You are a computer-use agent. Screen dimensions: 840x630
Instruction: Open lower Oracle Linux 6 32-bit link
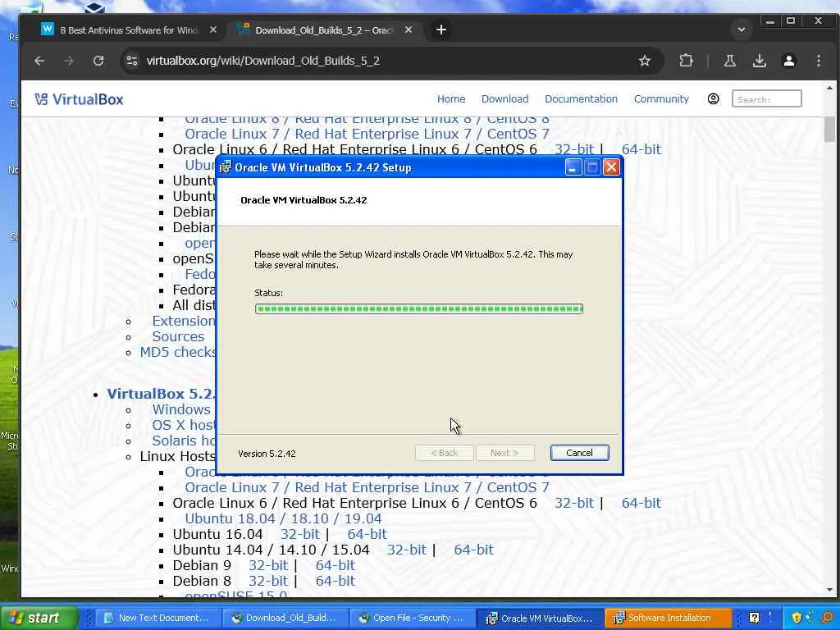point(573,503)
